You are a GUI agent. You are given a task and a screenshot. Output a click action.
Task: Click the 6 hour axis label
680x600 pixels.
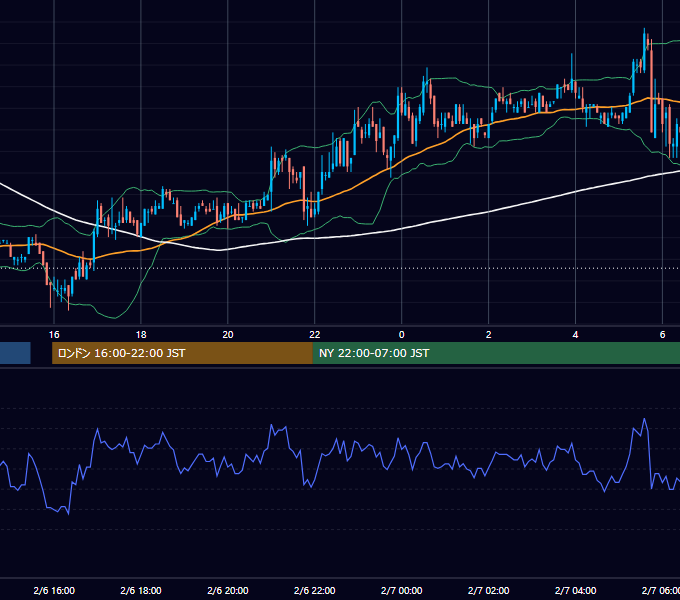coord(662,335)
